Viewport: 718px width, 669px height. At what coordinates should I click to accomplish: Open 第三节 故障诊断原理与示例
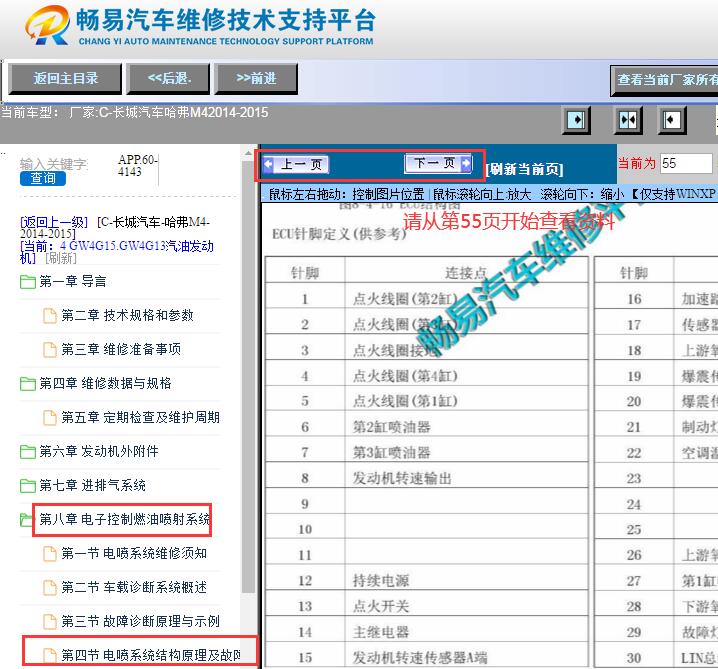pyautogui.click(x=141, y=621)
